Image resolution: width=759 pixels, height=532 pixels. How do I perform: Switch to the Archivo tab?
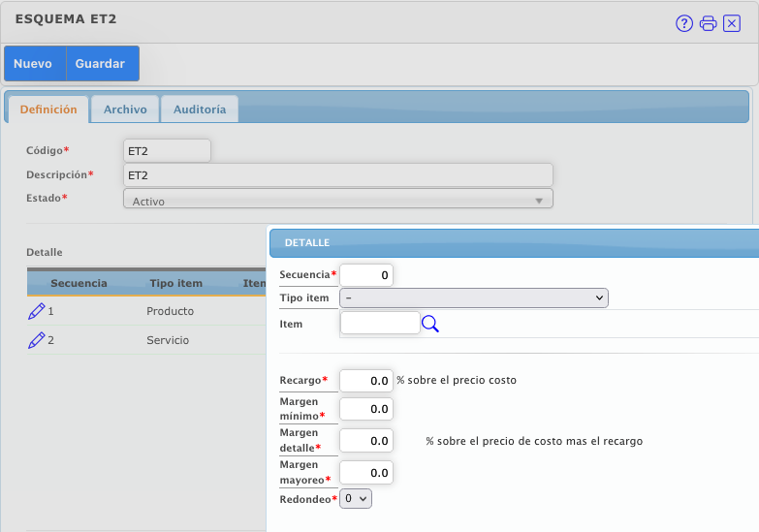125,110
